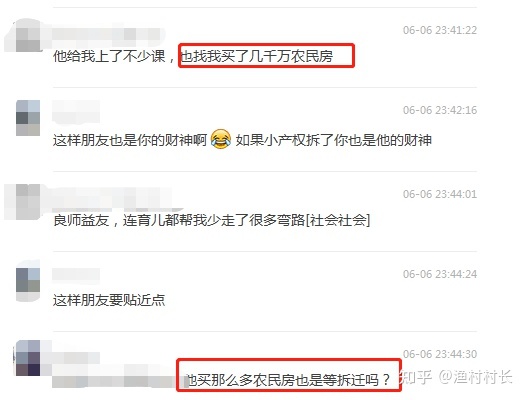The height and width of the screenshot is (400, 526).
Task: Click the blurred username above 这样朋友要贴近点
Action: 76,274
